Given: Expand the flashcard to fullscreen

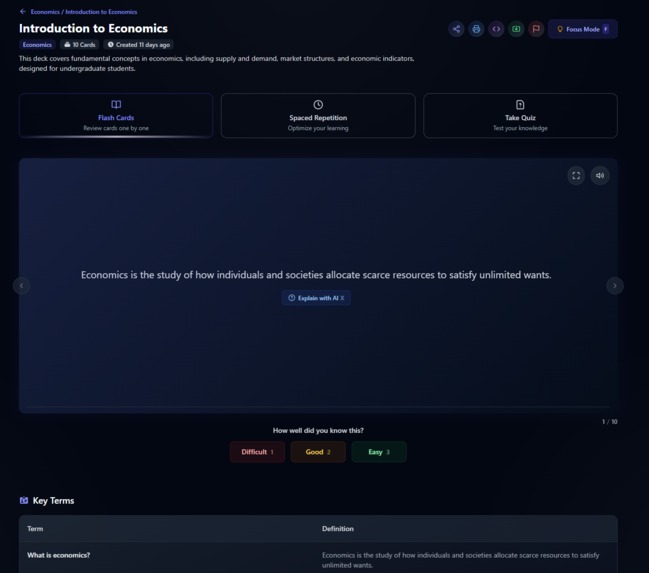Looking at the screenshot, I should click(x=576, y=176).
